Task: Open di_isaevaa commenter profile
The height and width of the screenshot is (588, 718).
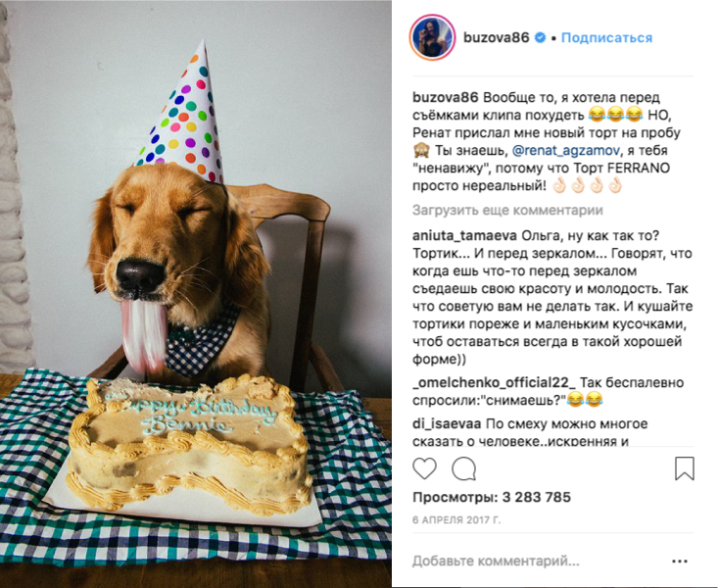Action: pyautogui.click(x=447, y=424)
